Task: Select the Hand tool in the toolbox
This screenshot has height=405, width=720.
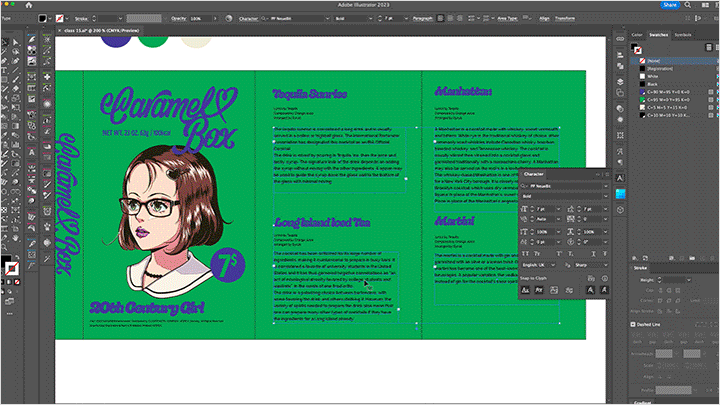Action: click(16, 238)
